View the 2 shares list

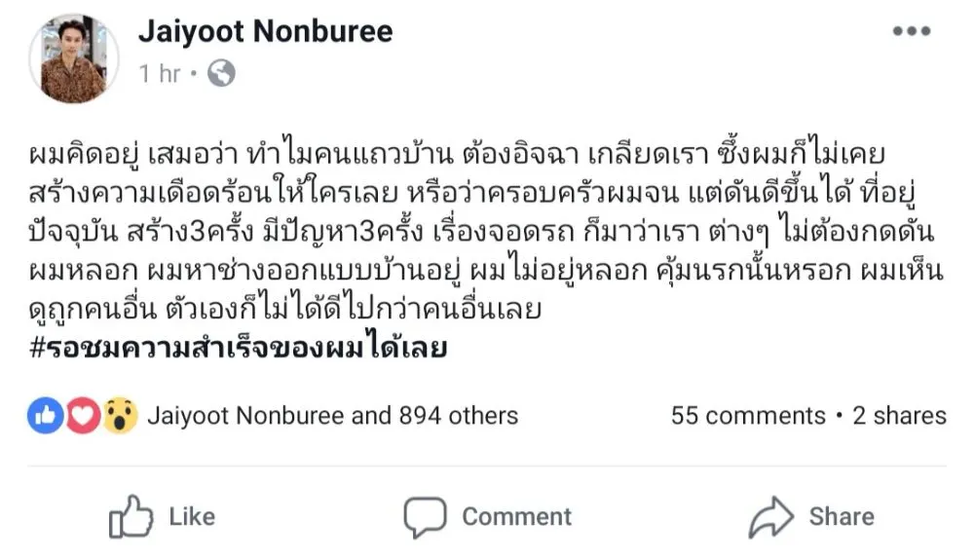[x=899, y=416]
